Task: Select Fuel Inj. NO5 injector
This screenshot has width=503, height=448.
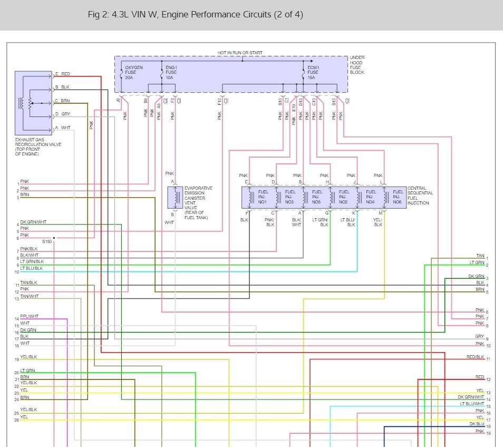Action: coord(312,197)
